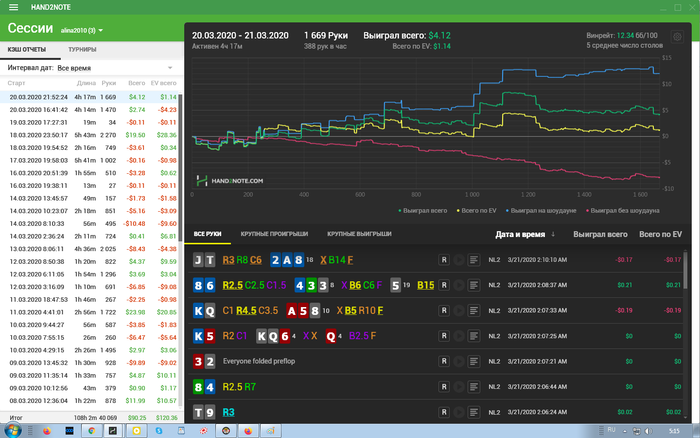
Task: Toggle the green 'Выиграл всего' chart series
Action: (x=423, y=211)
